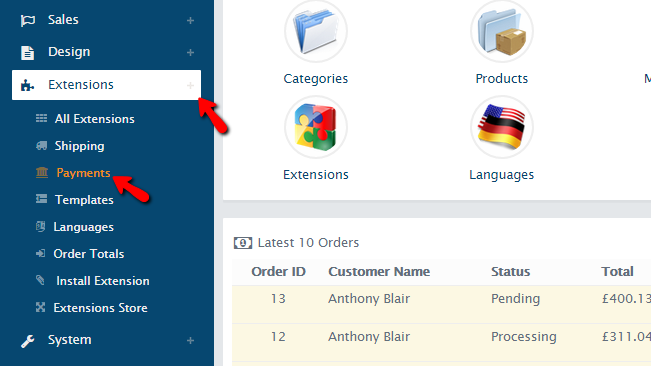Click the Order Totals arrow icon
651x366 pixels.
click(x=40, y=254)
